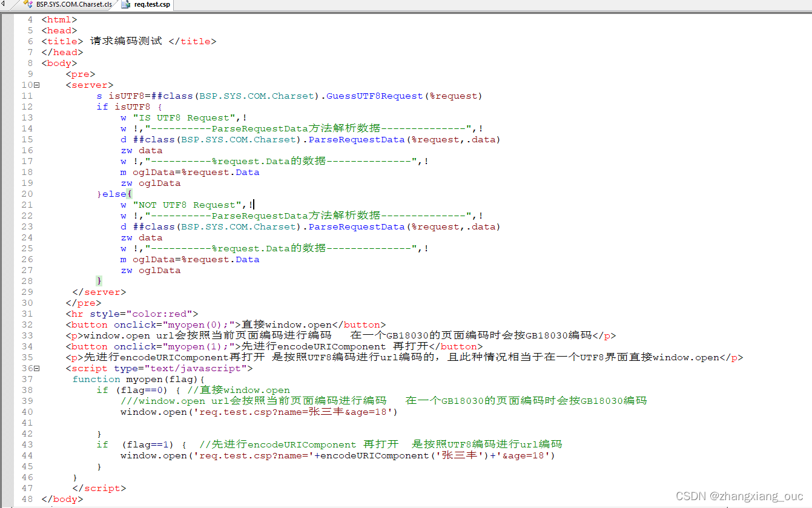Click the </server> closing tag
812x508 pixels.
(x=99, y=292)
